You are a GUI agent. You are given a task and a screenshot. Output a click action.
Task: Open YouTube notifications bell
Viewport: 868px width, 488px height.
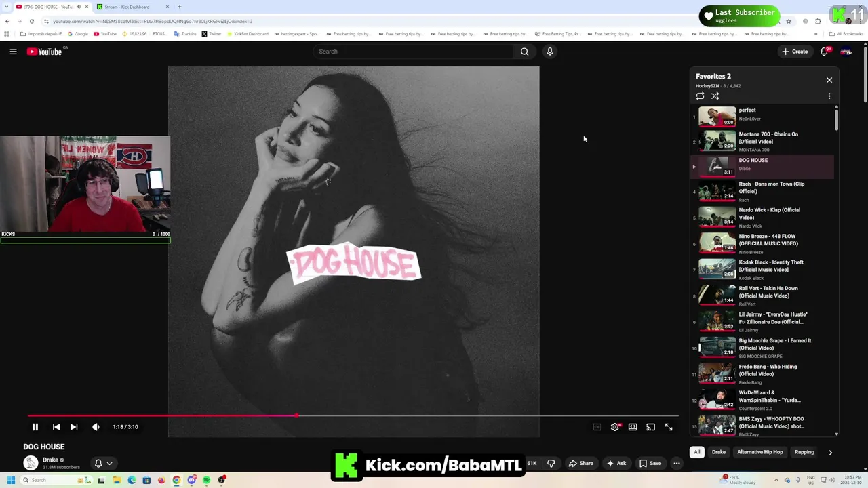[825, 52]
